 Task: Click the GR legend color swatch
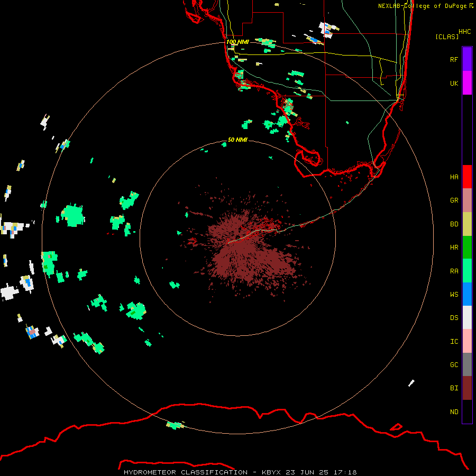(x=467, y=200)
